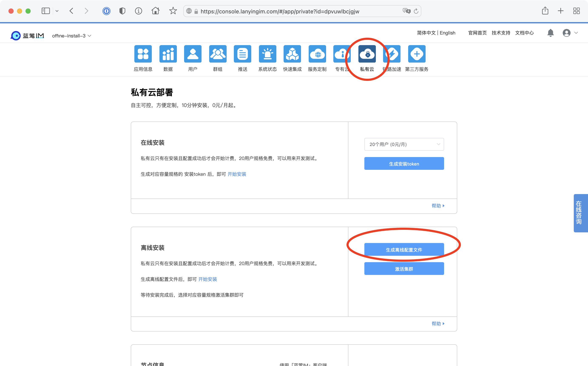Open 技术支持 page
The height and width of the screenshot is (366, 588).
(501, 33)
